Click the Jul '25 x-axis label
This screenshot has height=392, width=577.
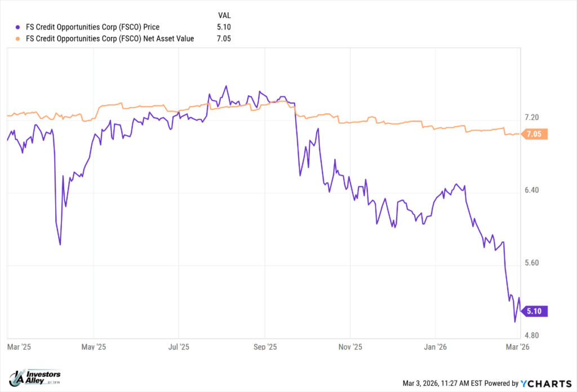179,347
